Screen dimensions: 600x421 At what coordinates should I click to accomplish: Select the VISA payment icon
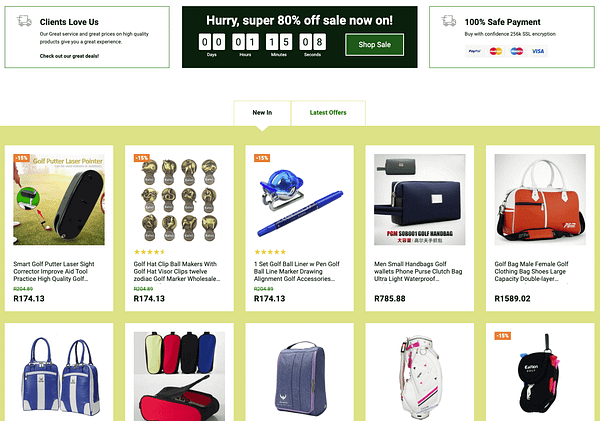point(538,51)
